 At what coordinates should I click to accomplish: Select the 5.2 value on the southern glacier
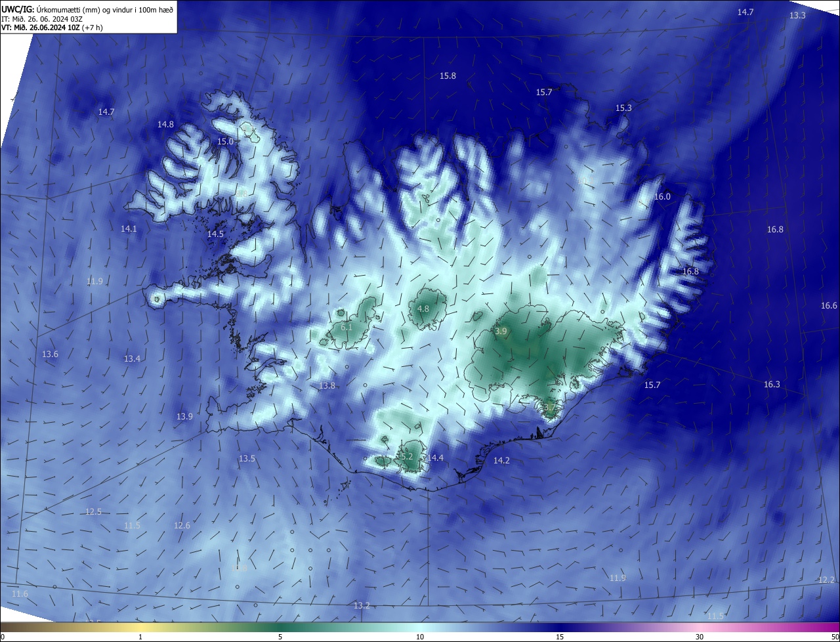pos(406,456)
